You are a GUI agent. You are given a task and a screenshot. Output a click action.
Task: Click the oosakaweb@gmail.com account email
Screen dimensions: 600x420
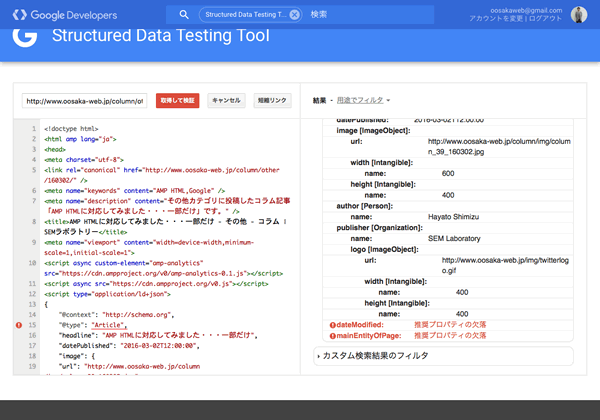526,11
